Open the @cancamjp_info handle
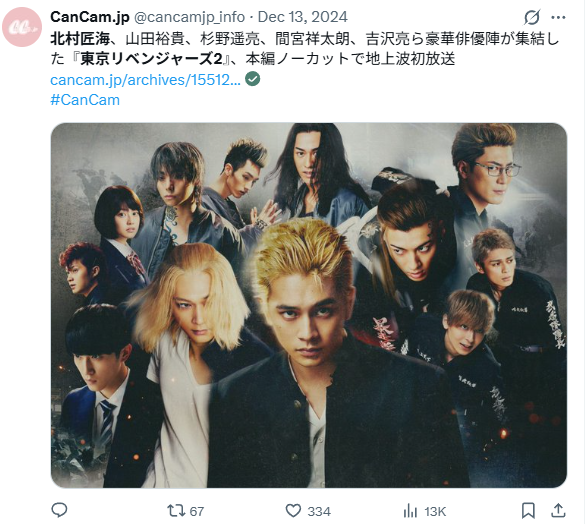585x524 pixels. (x=189, y=17)
